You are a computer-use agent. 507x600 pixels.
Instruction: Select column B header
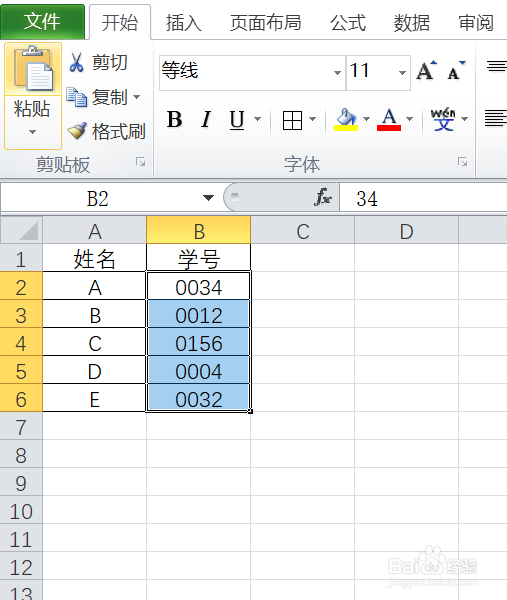[x=199, y=230]
